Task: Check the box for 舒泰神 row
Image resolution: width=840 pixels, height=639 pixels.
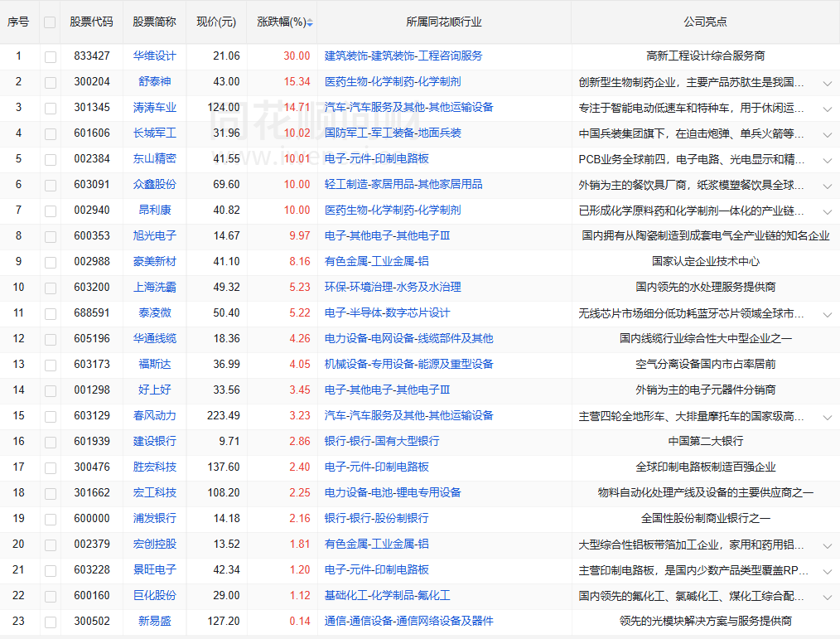Action: tap(51, 83)
